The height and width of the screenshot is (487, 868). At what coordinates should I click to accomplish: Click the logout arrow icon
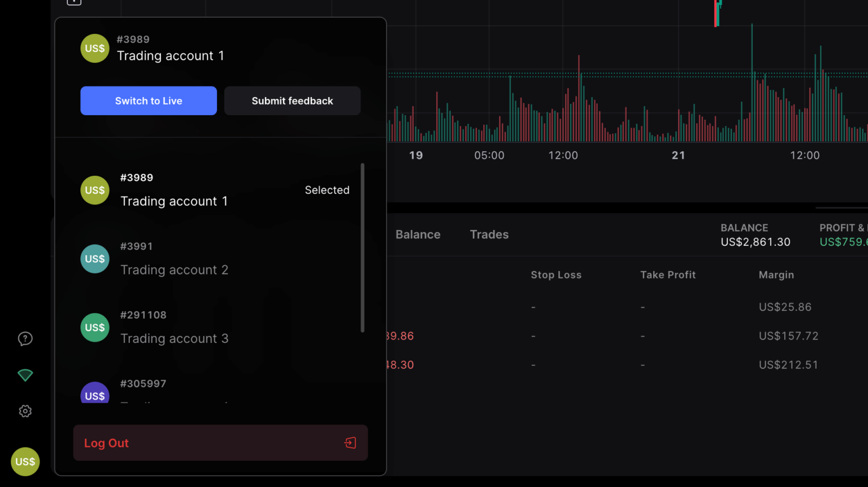tap(350, 443)
